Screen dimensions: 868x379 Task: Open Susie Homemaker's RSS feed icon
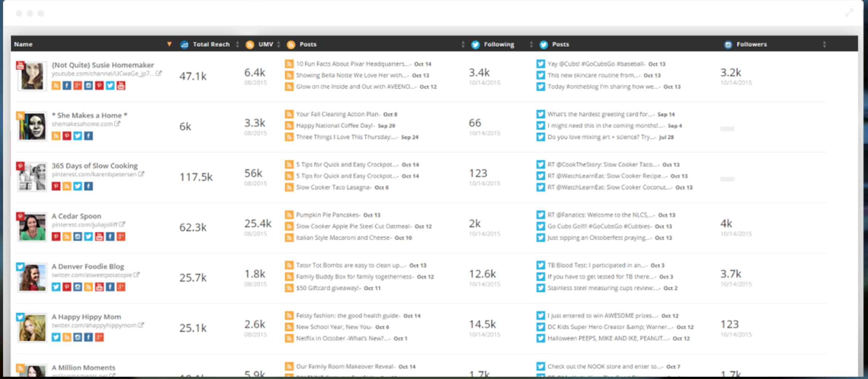(x=56, y=86)
